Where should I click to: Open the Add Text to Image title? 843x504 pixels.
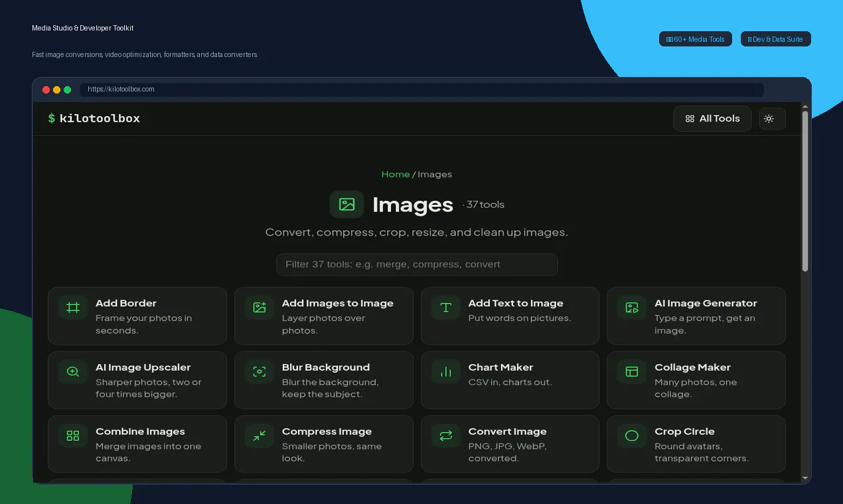(x=516, y=303)
